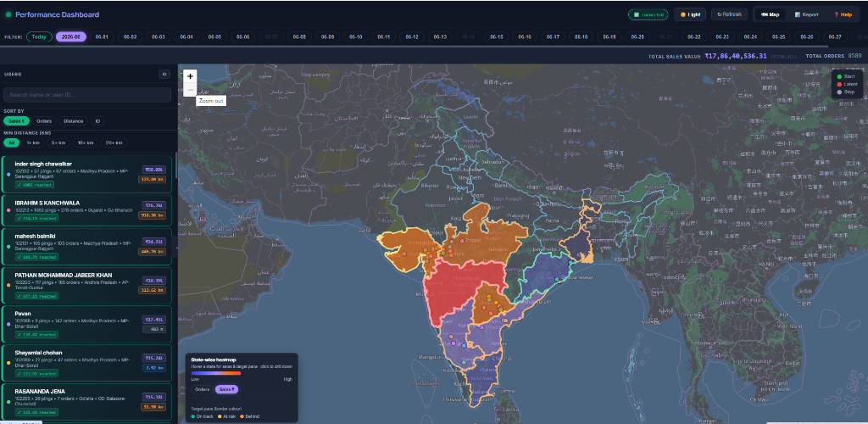Image resolution: width=868 pixels, height=424 pixels.
Task: Click the purple dot beside Pavan
Action: point(8,324)
